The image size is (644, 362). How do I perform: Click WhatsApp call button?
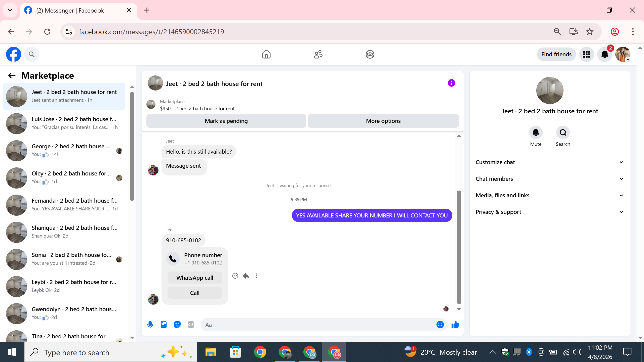195,278
